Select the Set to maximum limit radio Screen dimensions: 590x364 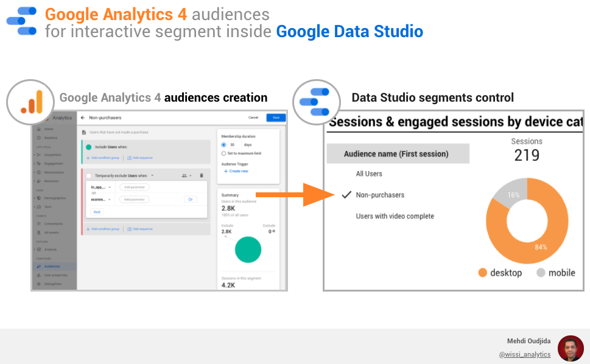click(x=223, y=153)
